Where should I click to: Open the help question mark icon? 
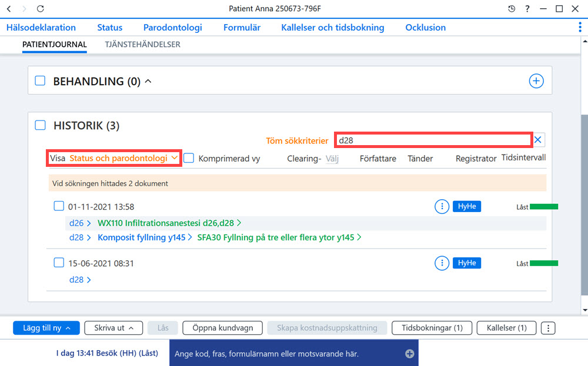tap(527, 9)
